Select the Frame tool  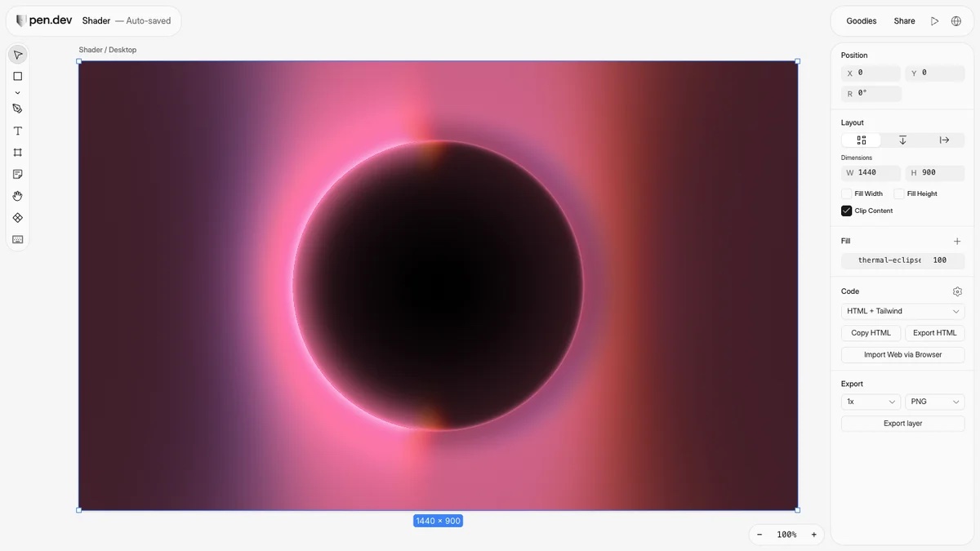click(17, 153)
